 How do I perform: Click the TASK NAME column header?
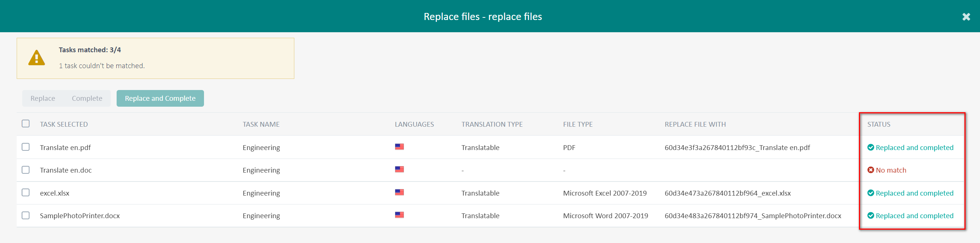[261, 124]
